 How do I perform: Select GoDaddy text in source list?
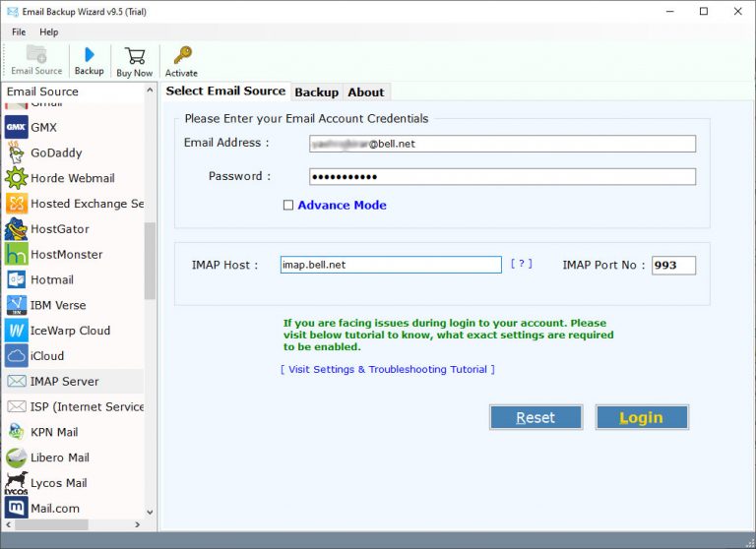click(56, 153)
